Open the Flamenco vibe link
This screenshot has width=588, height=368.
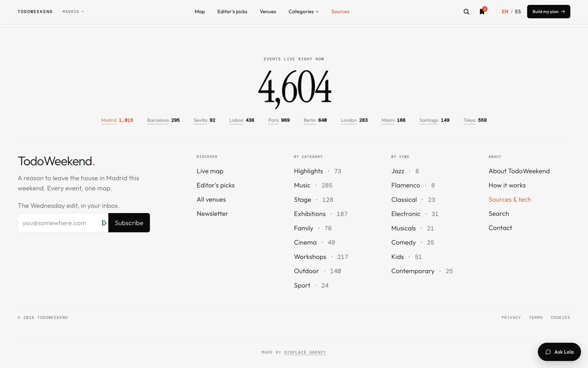click(x=405, y=185)
